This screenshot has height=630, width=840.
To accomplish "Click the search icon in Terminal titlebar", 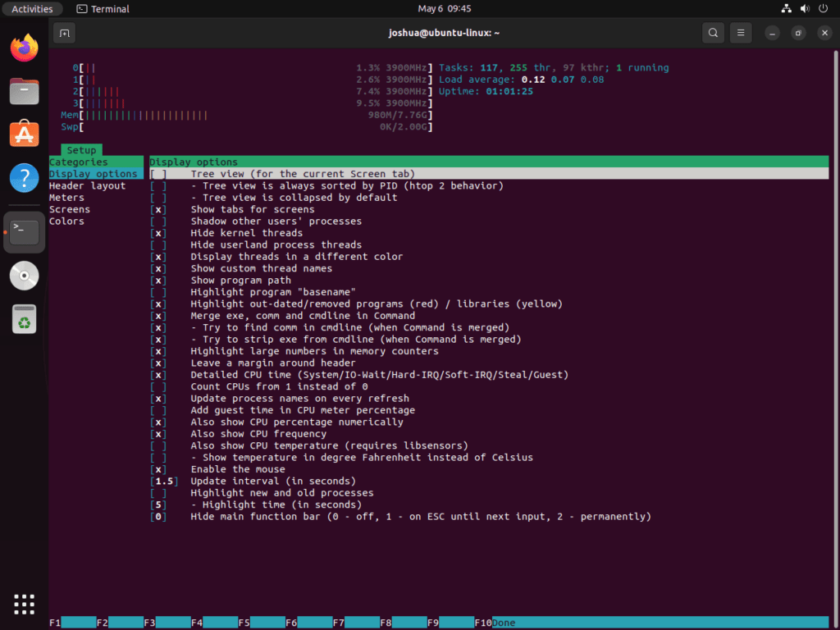I will [x=713, y=33].
